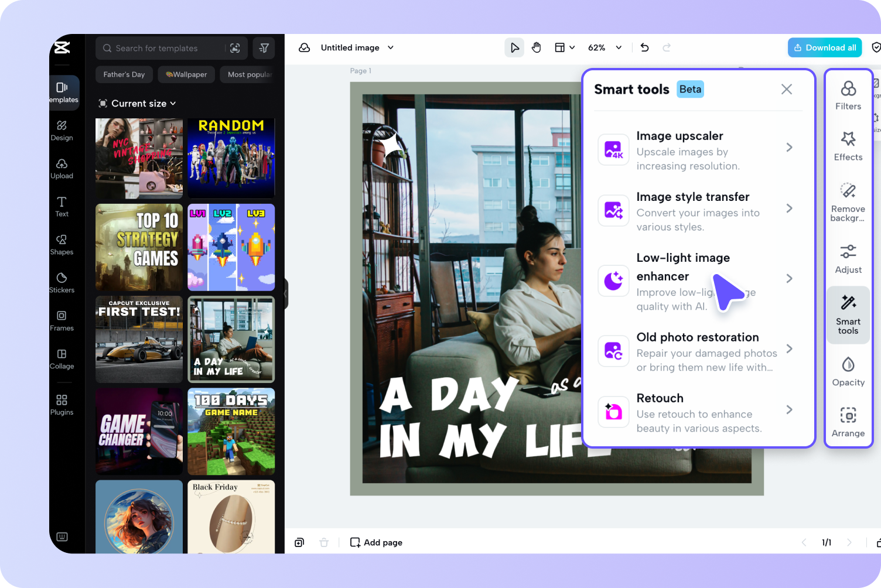This screenshot has width=881, height=588.
Task: Select the hand pan tool
Action: pos(537,47)
